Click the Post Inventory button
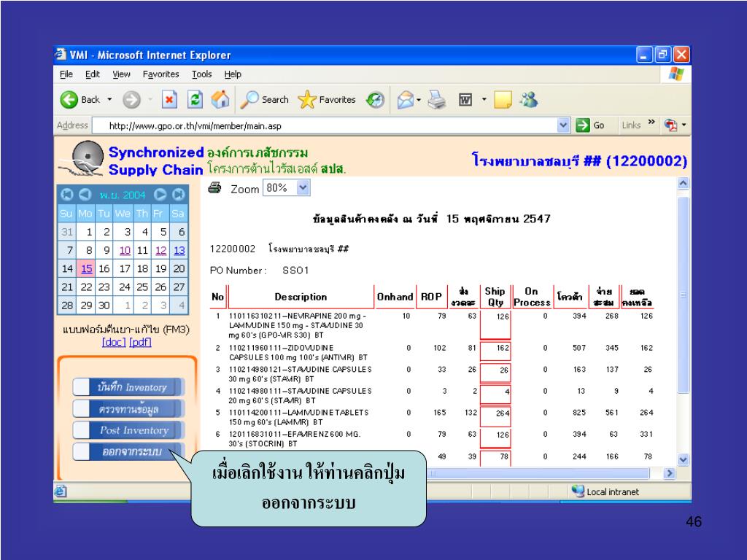The image size is (747, 560). tap(129, 430)
